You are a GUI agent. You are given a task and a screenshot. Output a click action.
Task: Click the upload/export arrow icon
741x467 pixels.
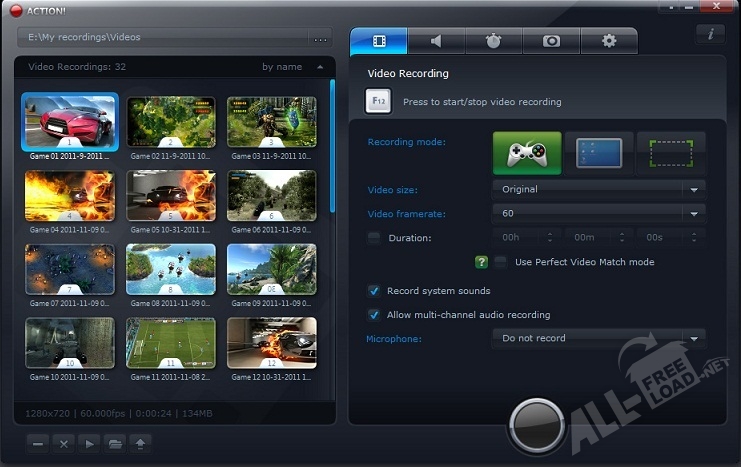tap(142, 442)
